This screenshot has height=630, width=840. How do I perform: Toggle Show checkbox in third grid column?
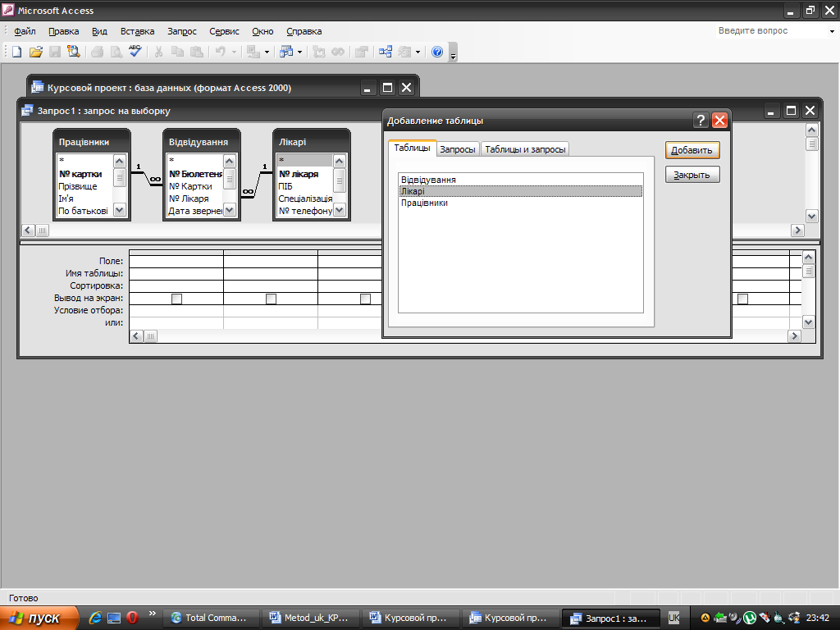(365, 299)
